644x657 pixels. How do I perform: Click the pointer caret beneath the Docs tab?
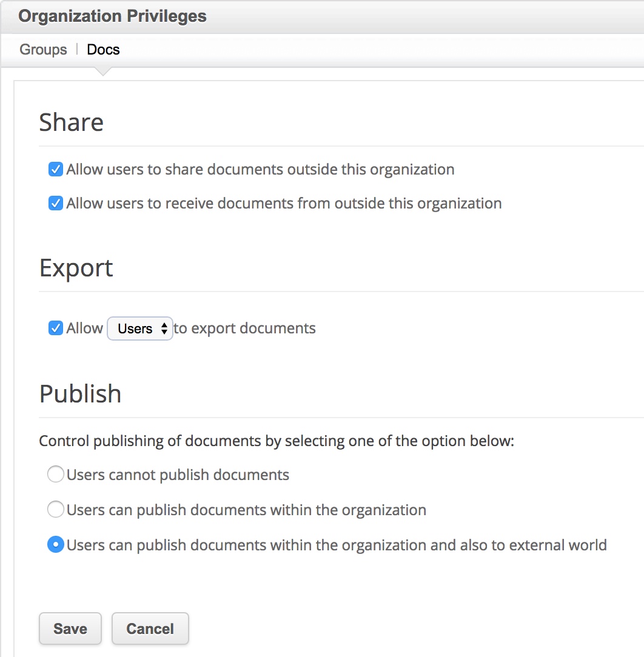pos(103,72)
